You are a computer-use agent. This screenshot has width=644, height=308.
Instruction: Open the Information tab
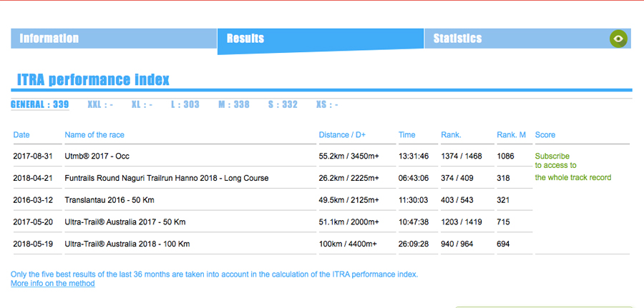tap(49, 39)
